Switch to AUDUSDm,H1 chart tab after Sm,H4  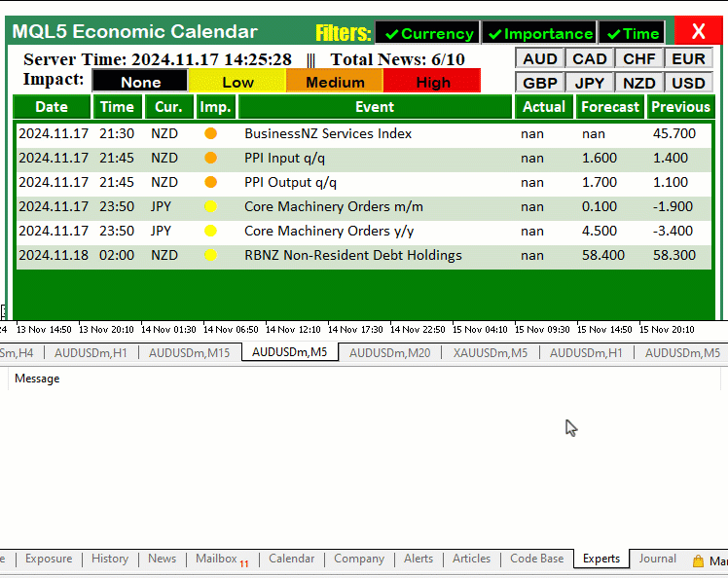click(91, 353)
